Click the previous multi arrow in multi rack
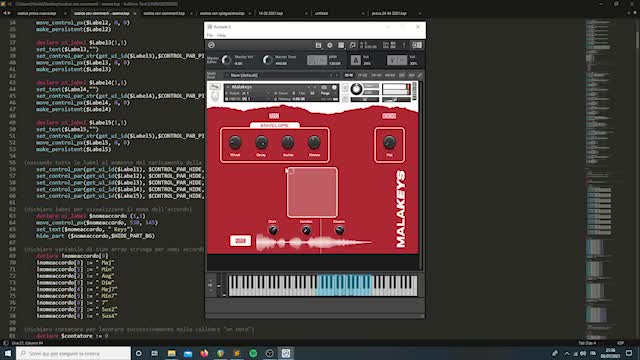The height and width of the screenshot is (360, 640). pyautogui.click(x=331, y=75)
